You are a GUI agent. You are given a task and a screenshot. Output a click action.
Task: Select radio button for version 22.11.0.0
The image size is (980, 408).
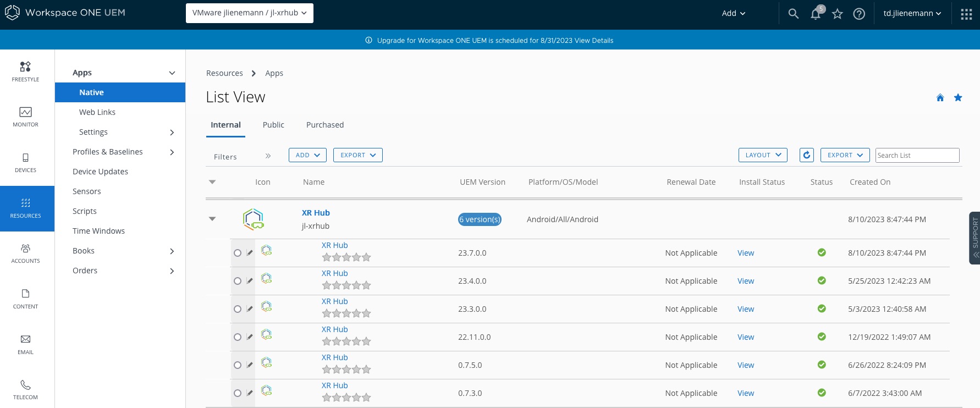click(238, 337)
